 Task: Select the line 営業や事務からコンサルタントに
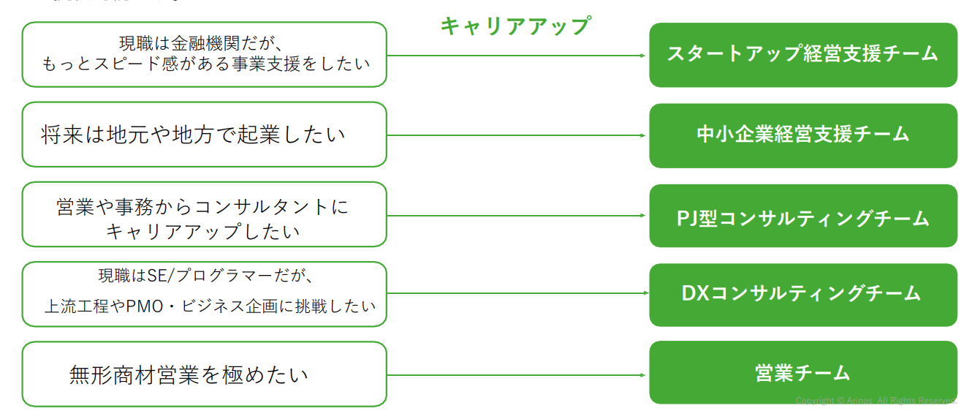202,207
